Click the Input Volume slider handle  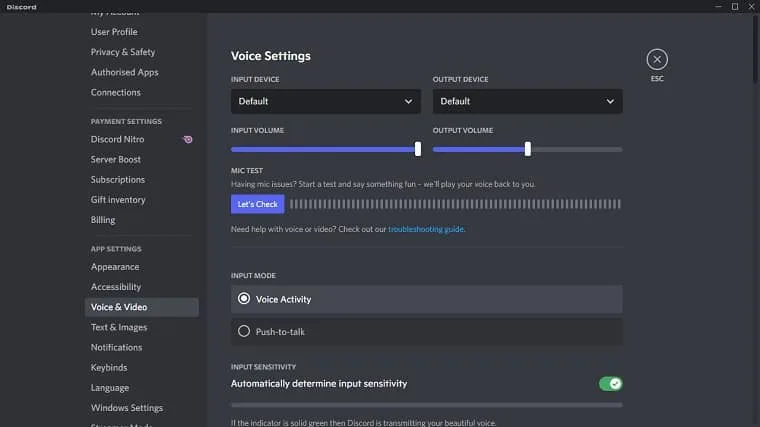pyautogui.click(x=418, y=149)
